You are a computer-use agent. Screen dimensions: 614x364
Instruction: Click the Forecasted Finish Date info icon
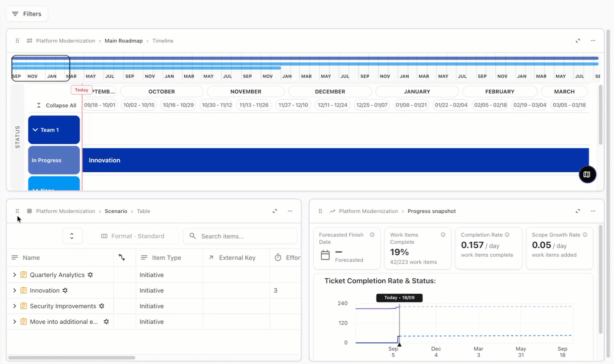tap(372, 235)
